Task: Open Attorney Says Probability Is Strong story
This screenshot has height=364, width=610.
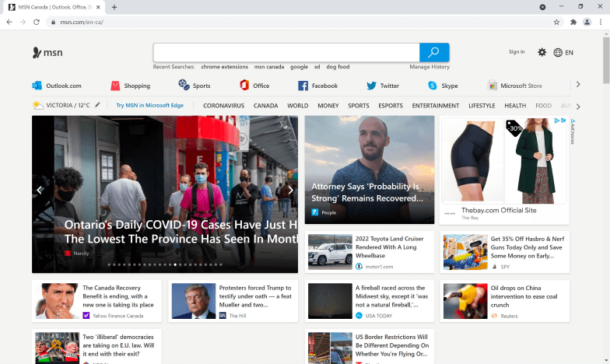Action: click(x=370, y=170)
